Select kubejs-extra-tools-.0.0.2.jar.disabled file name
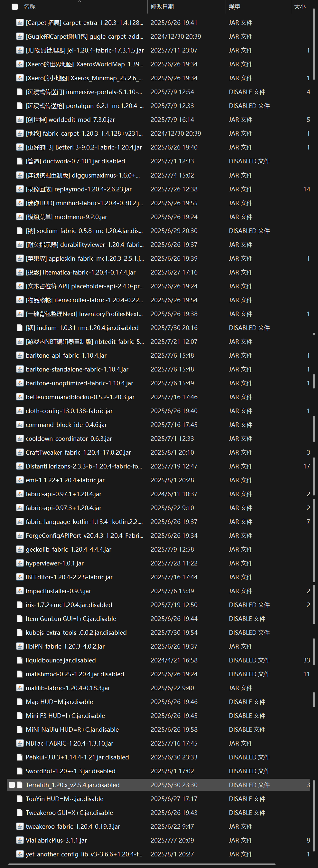318x868 pixels. click(x=76, y=632)
